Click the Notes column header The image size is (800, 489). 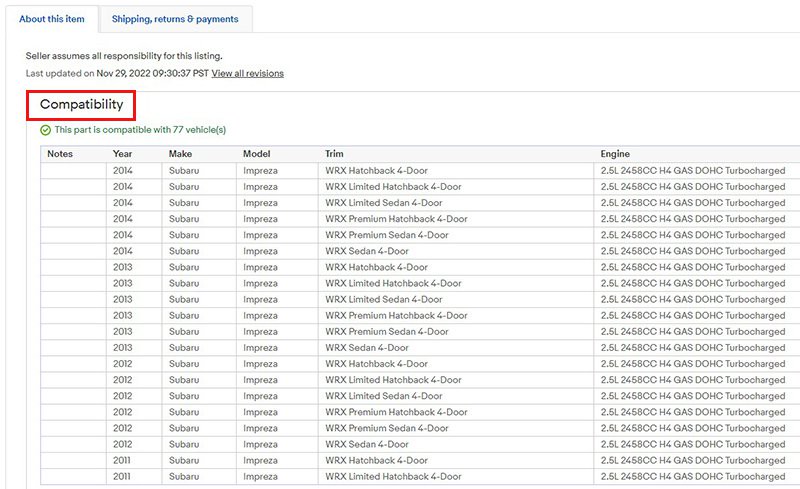pyautogui.click(x=60, y=154)
